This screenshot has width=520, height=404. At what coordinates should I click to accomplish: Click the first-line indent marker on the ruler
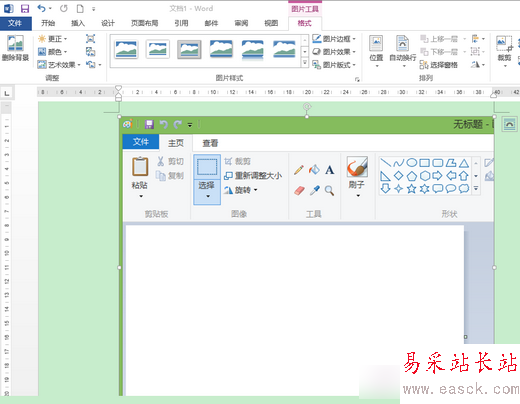(118, 88)
